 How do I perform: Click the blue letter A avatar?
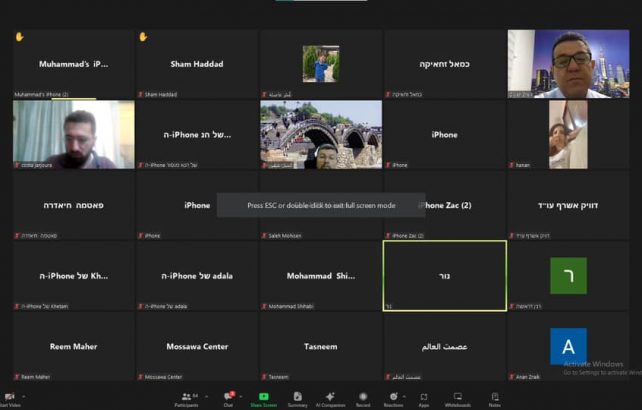click(x=568, y=346)
